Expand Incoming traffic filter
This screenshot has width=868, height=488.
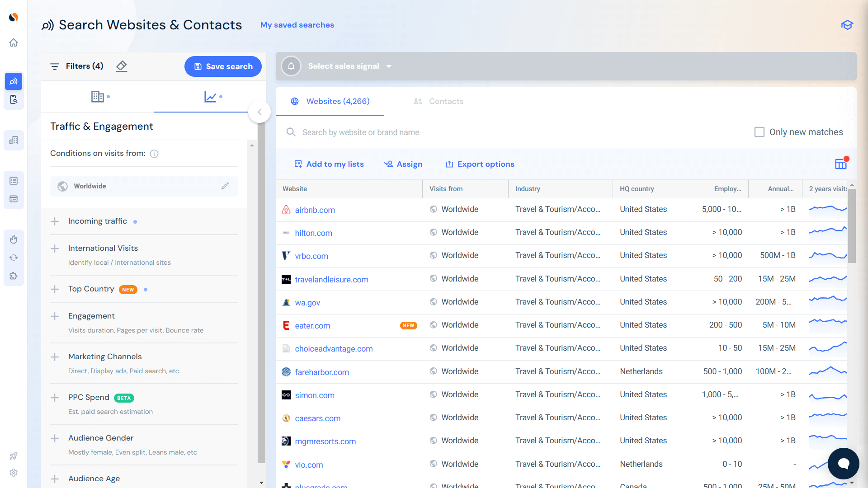click(55, 221)
